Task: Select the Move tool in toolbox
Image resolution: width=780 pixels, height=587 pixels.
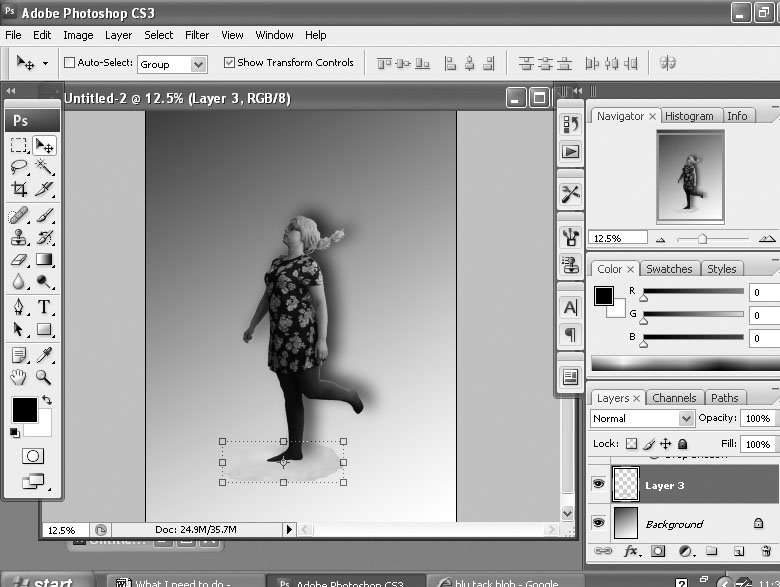Action: click(x=44, y=145)
